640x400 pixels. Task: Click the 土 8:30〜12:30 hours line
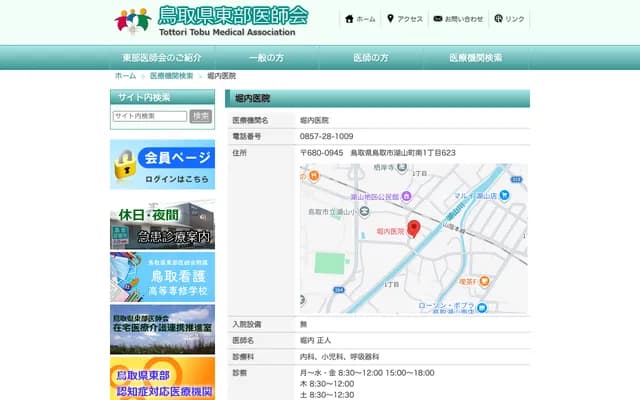pos(327,395)
